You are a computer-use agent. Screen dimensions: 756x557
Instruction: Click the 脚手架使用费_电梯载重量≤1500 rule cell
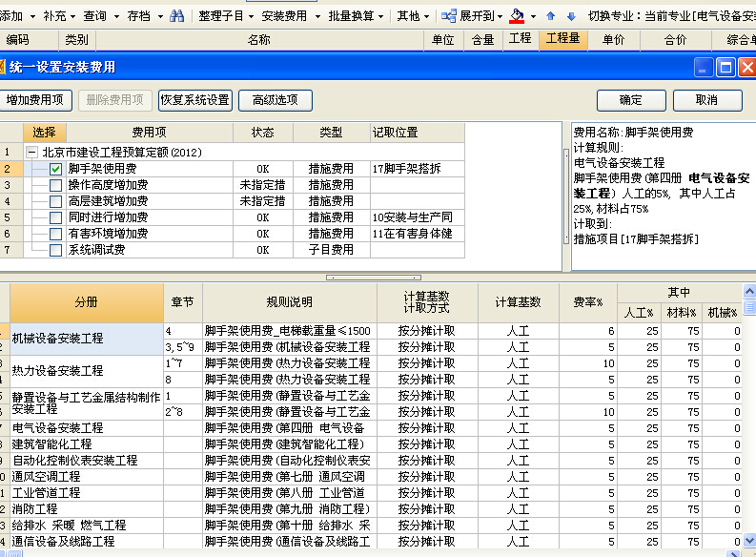(x=289, y=331)
